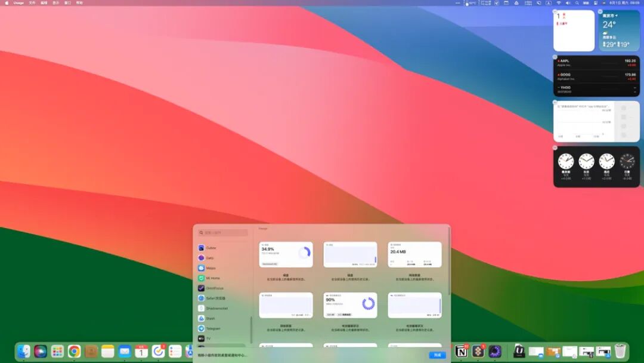Open the 帮助 menu
The image size is (644, 363).
pos(80,3)
